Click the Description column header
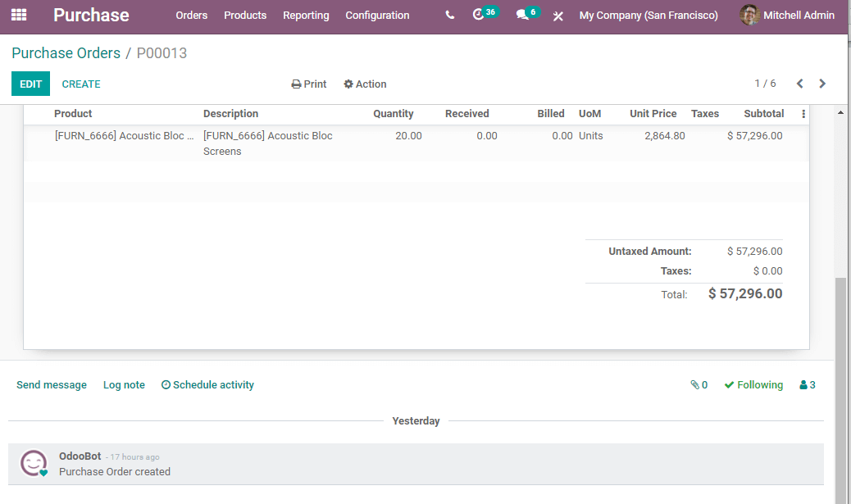Image resolution: width=851 pixels, height=504 pixels. click(230, 114)
